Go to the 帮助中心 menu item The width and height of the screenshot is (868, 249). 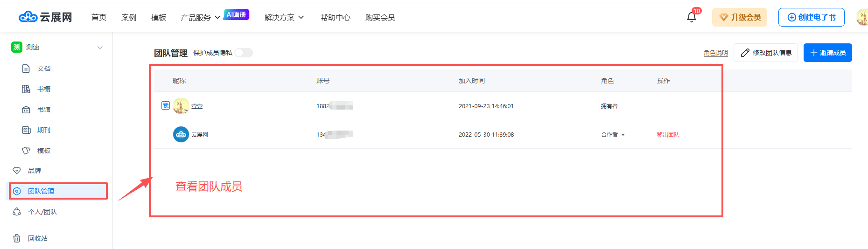[335, 18]
